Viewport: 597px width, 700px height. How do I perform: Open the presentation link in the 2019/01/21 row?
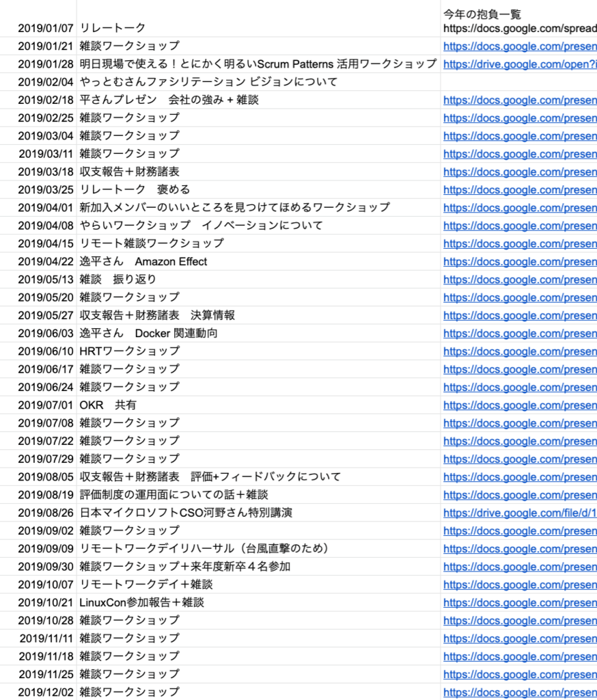coord(519,46)
